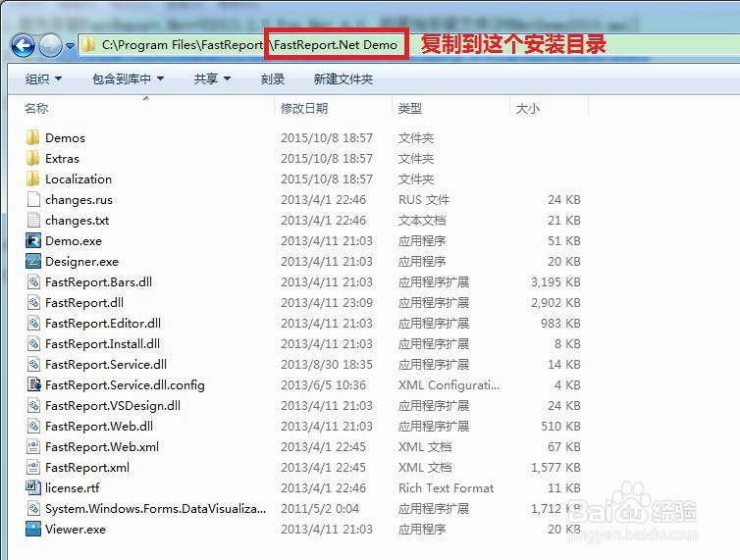
Task: Click the file name changes.rus
Action: pyautogui.click(x=79, y=200)
